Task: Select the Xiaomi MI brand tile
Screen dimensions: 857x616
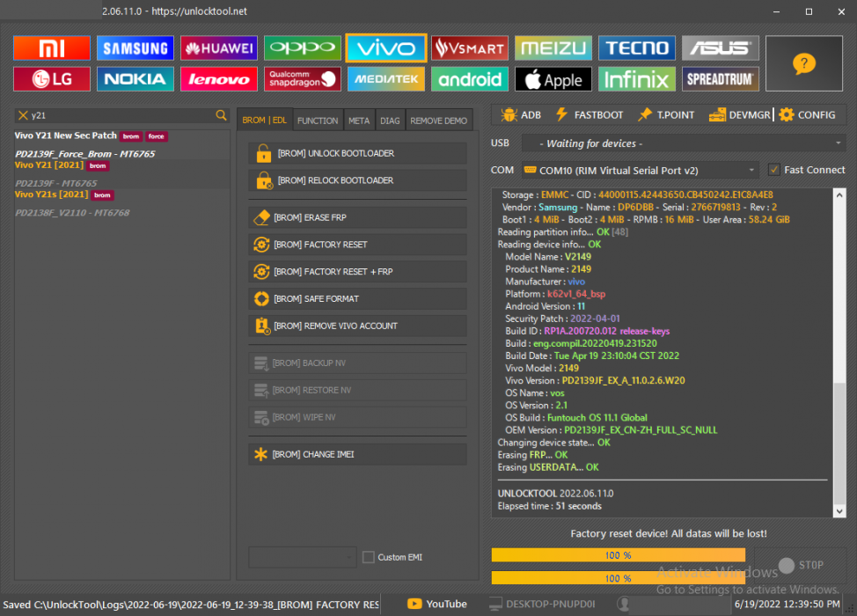Action: tap(52, 48)
